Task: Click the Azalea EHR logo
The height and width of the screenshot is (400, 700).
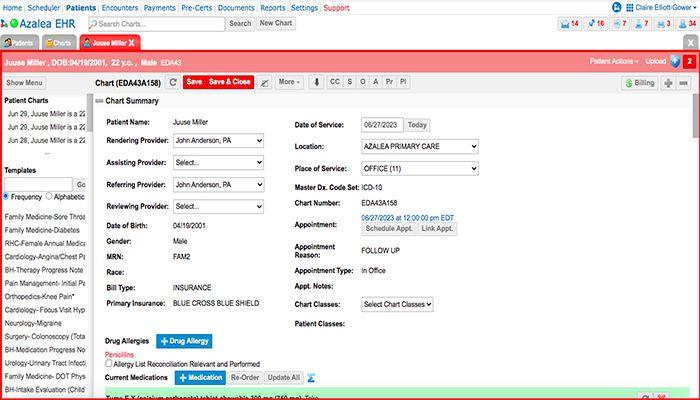Action: (38, 24)
